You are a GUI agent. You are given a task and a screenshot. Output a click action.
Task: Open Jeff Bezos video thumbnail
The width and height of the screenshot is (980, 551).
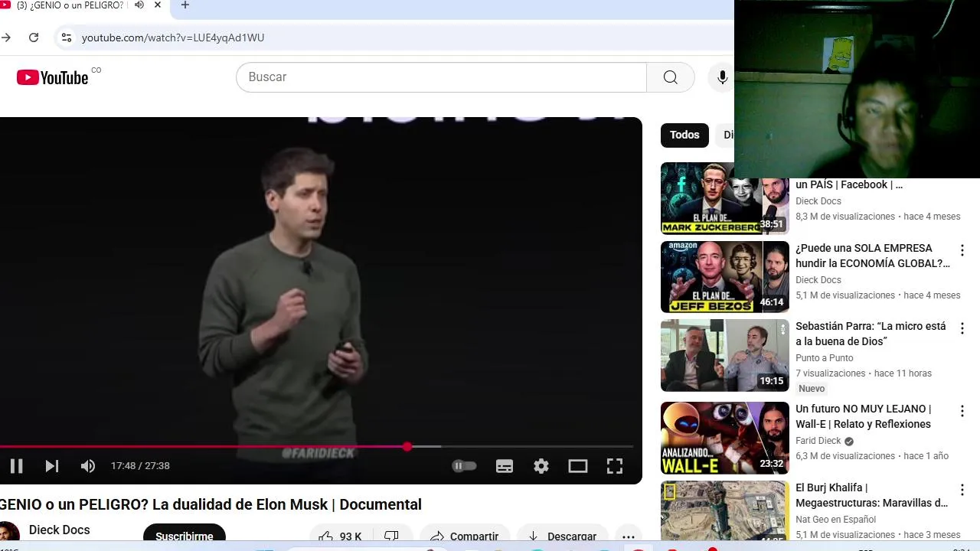pos(724,277)
